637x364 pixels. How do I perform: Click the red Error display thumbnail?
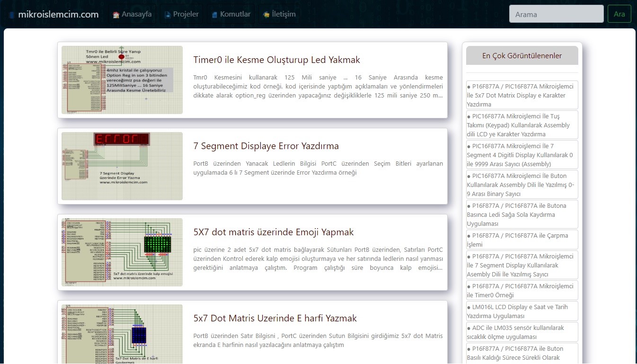pos(122,166)
